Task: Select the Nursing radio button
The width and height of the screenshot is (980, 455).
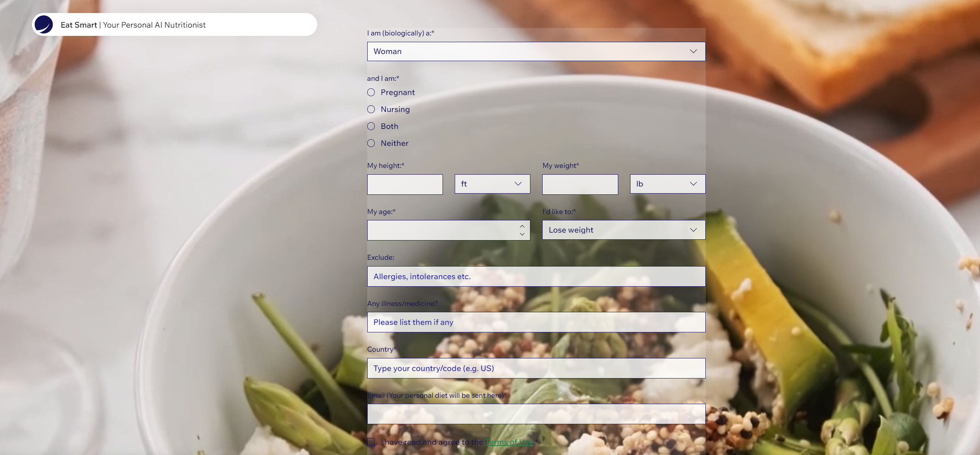Action: 371,109
